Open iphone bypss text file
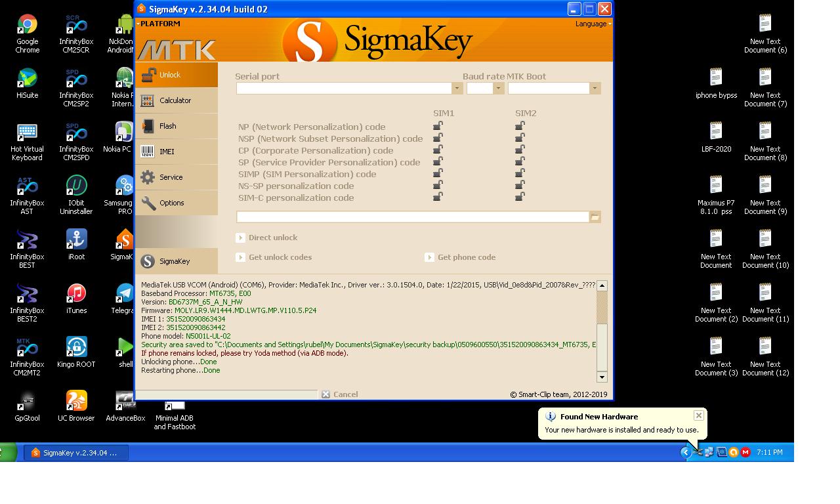The image size is (840, 504). (717, 83)
